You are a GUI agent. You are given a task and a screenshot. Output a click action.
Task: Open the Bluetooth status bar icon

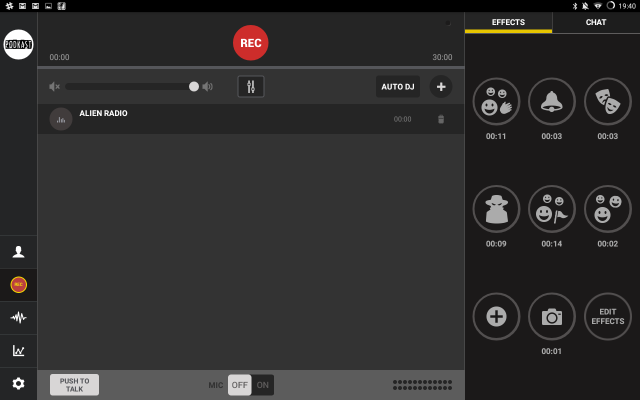(575, 6)
